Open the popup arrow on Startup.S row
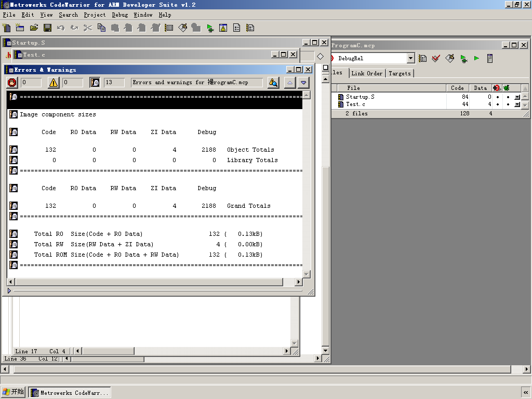This screenshot has height=399, width=532. pos(517,97)
